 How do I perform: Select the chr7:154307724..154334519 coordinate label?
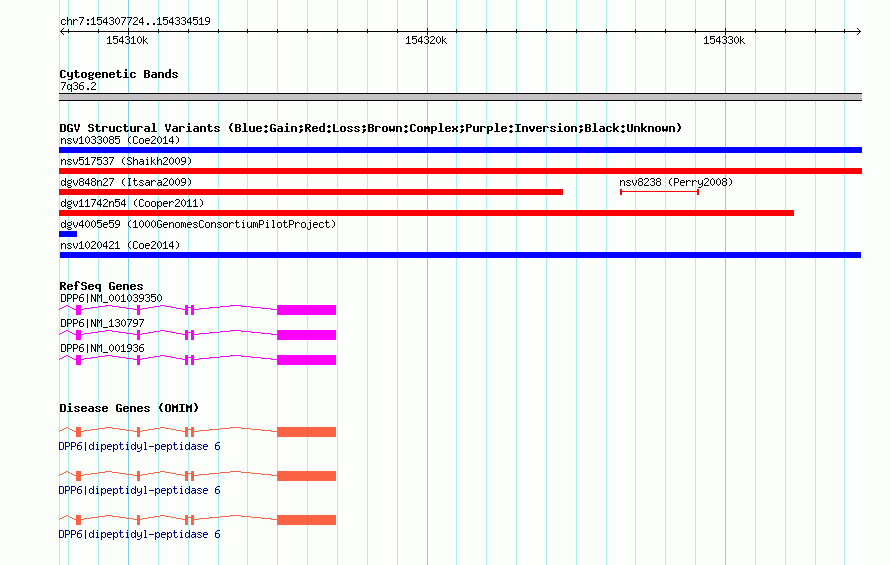[x=135, y=21]
